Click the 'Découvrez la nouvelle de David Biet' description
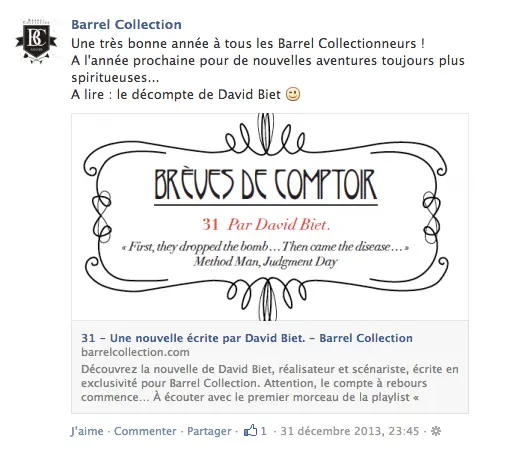525x453 pixels. point(270,383)
